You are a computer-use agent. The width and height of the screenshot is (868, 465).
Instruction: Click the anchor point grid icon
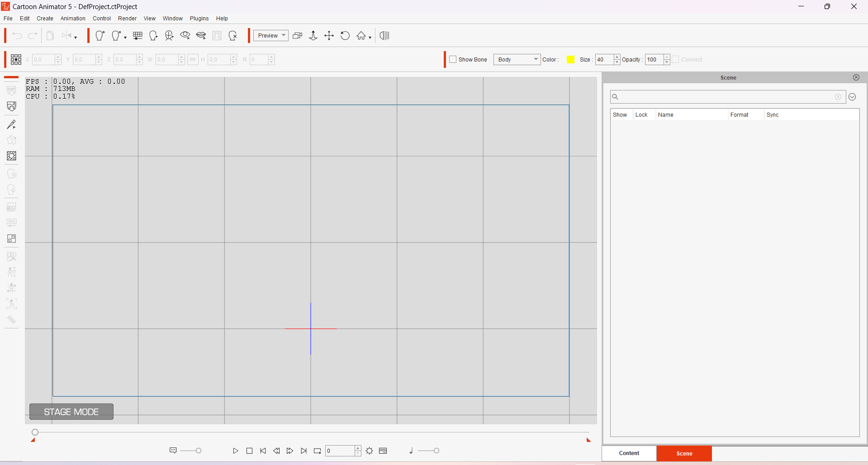point(16,59)
